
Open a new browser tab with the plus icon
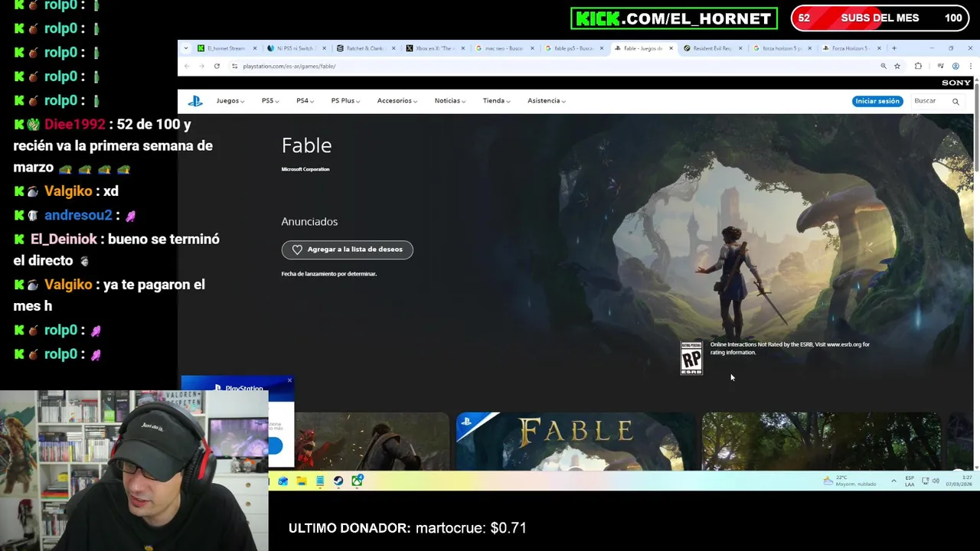893,48
